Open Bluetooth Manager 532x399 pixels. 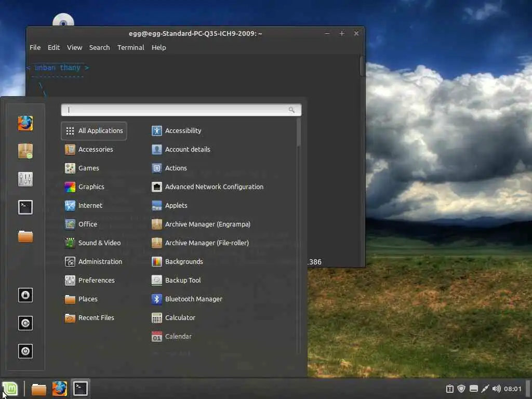(187, 299)
